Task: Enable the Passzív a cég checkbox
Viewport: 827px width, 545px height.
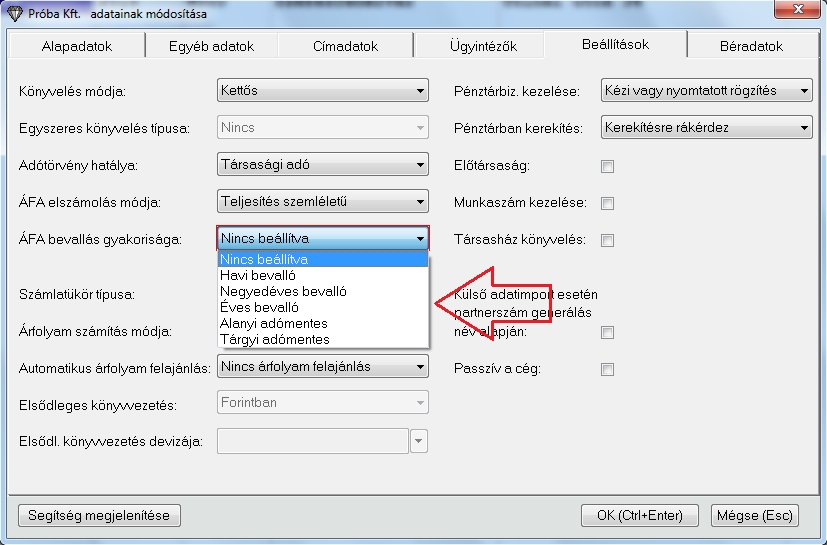Action: pos(607,369)
